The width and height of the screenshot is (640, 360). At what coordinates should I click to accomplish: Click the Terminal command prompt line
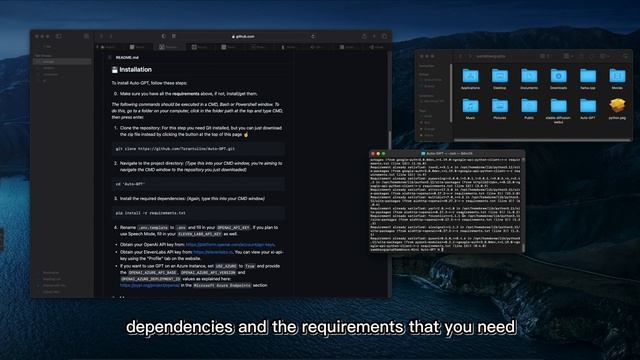[x=407, y=249]
